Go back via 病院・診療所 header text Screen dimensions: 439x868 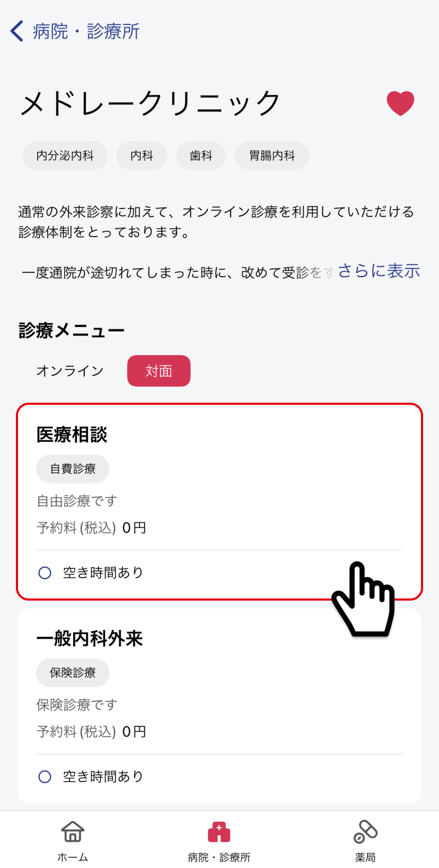pyautogui.click(x=86, y=31)
